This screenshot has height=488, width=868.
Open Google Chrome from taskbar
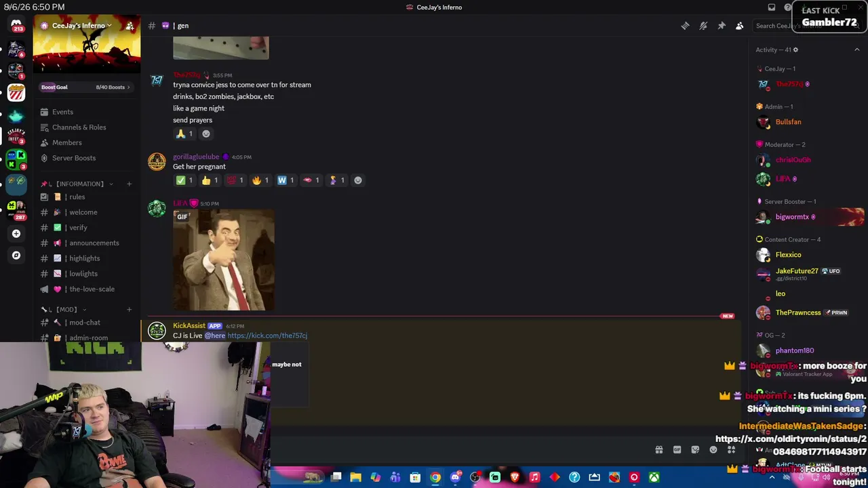tap(435, 478)
